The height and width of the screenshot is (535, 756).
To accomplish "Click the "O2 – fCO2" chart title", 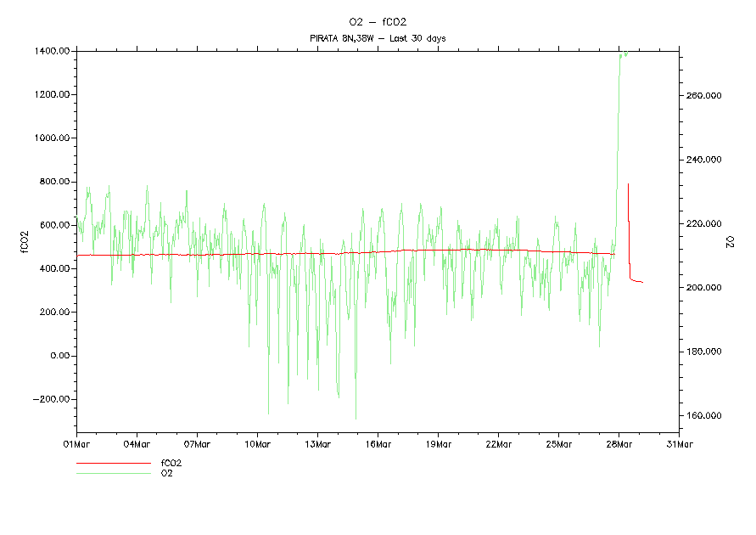I will [378, 21].
